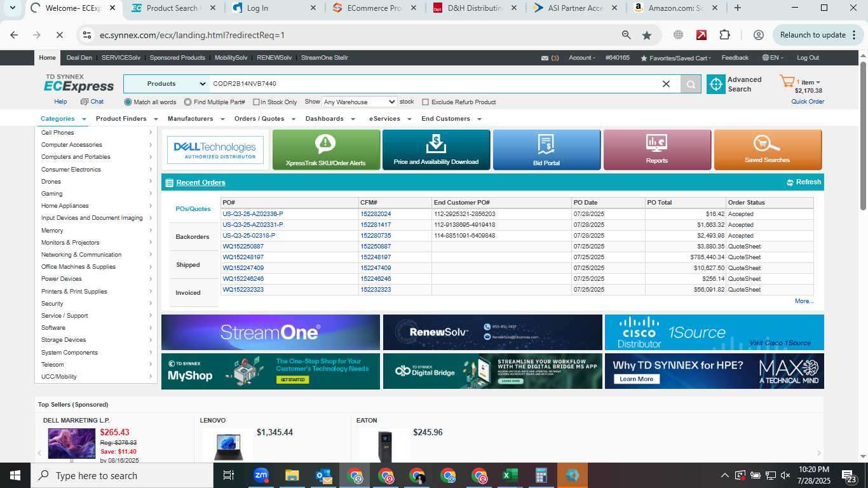Open Windows Task View icon
The image size is (868, 488).
click(229, 475)
